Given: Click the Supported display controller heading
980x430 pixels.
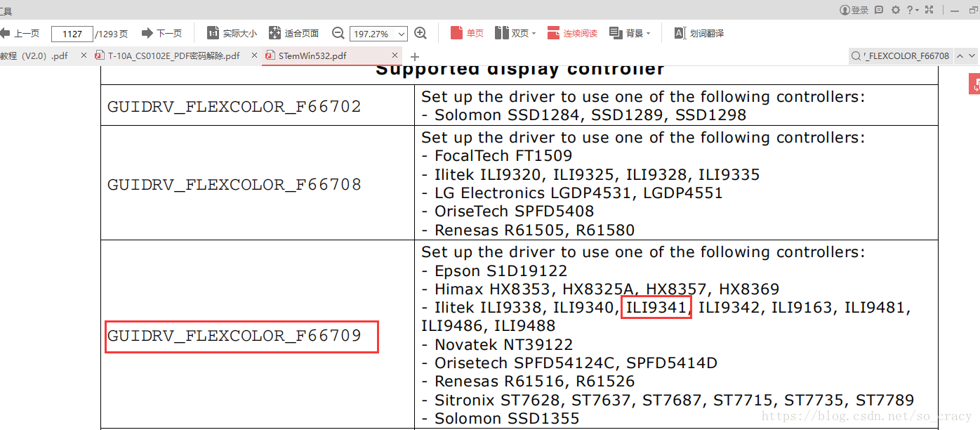Looking at the screenshot, I should coord(520,70).
